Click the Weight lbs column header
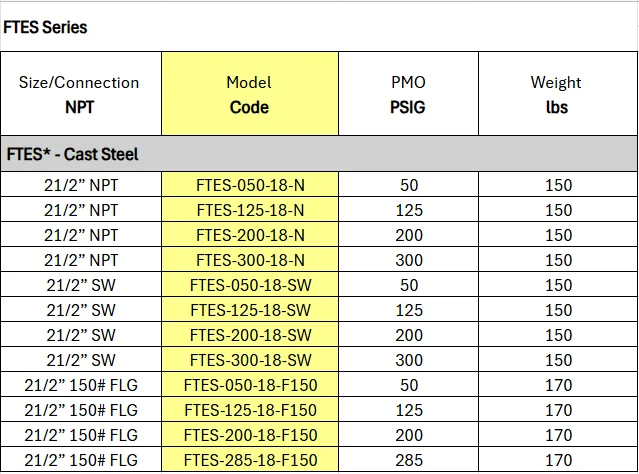The width and height of the screenshot is (639, 474). tap(556, 94)
